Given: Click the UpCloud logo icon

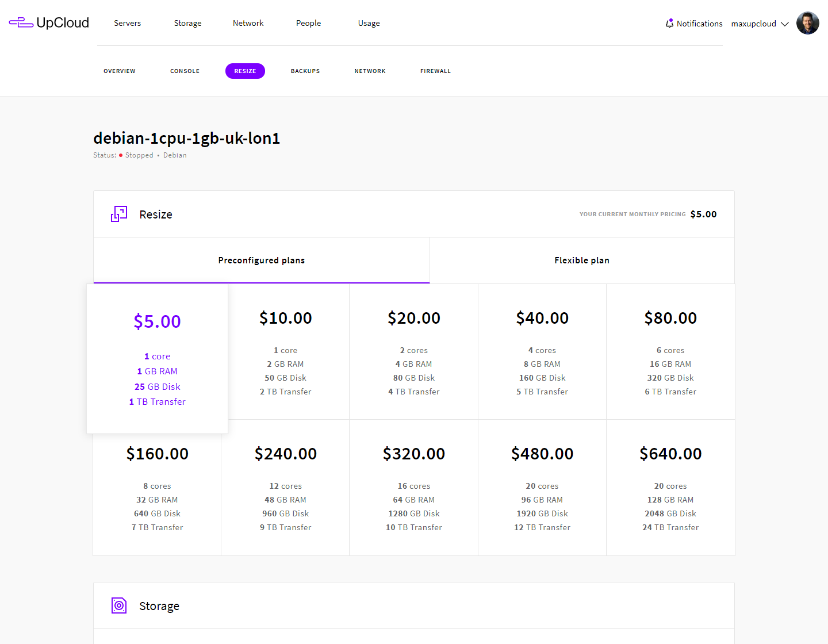Looking at the screenshot, I should click(21, 23).
